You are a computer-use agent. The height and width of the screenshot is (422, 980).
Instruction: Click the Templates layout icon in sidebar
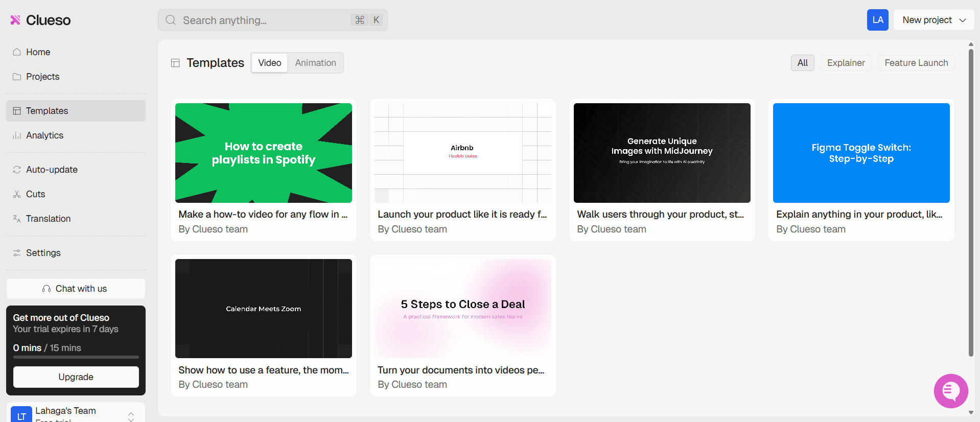tap(17, 111)
